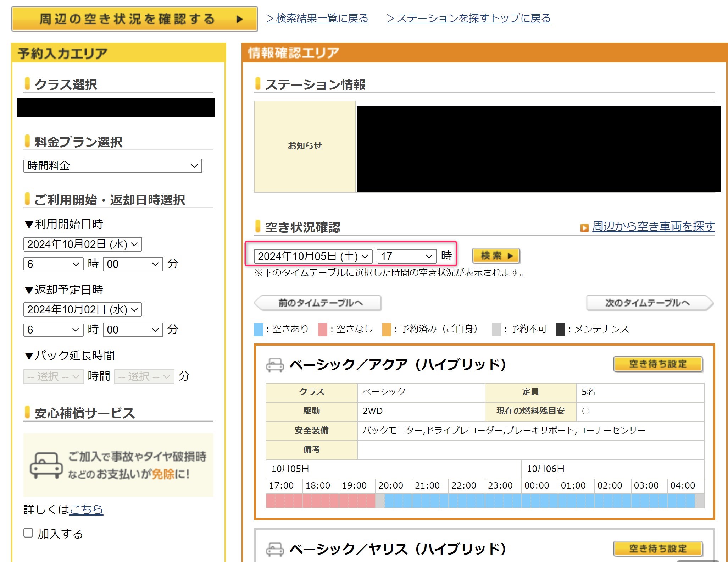The height and width of the screenshot is (562, 728).
Task: Click the 17:00 timetable slot for アクア
Action: (x=284, y=501)
